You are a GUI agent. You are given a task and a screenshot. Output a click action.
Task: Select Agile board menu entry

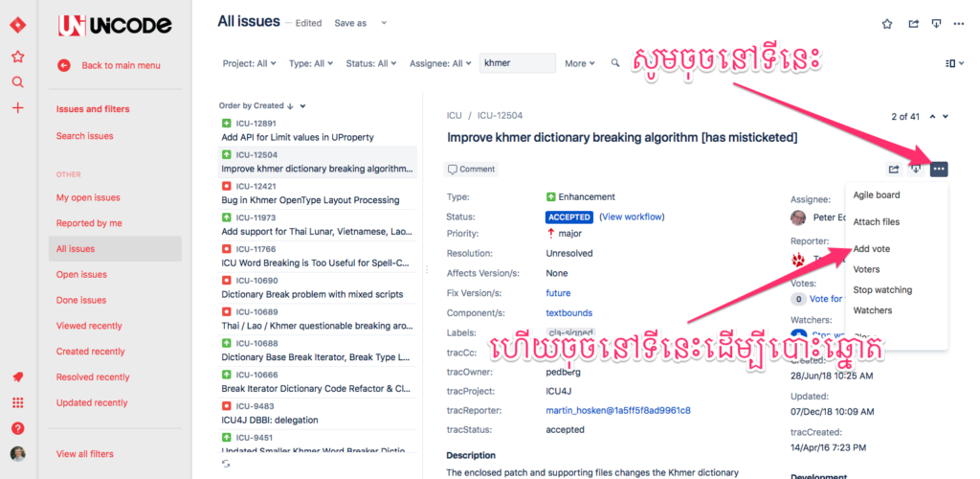click(x=877, y=195)
